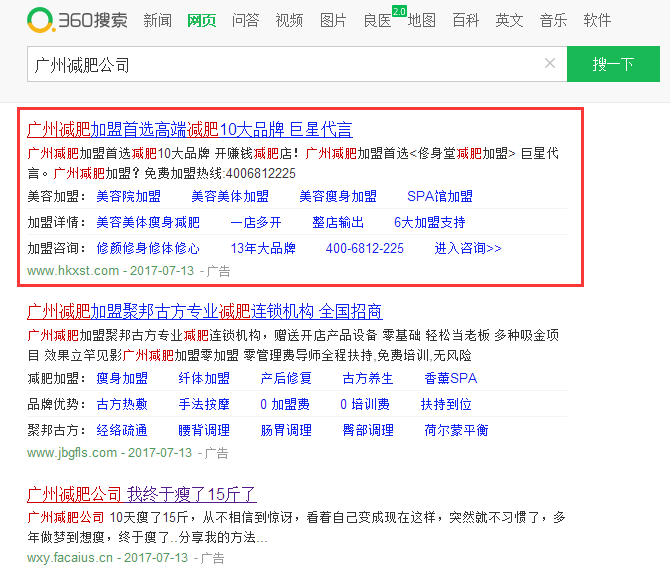Image resolution: width=670 pixels, height=579 pixels.
Task: Click the 荷尔蒙平衡 sublink
Action: pyautogui.click(x=455, y=430)
